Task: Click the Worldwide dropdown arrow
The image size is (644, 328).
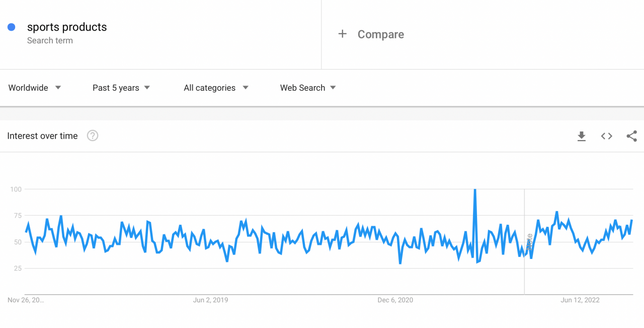Action: pos(58,88)
